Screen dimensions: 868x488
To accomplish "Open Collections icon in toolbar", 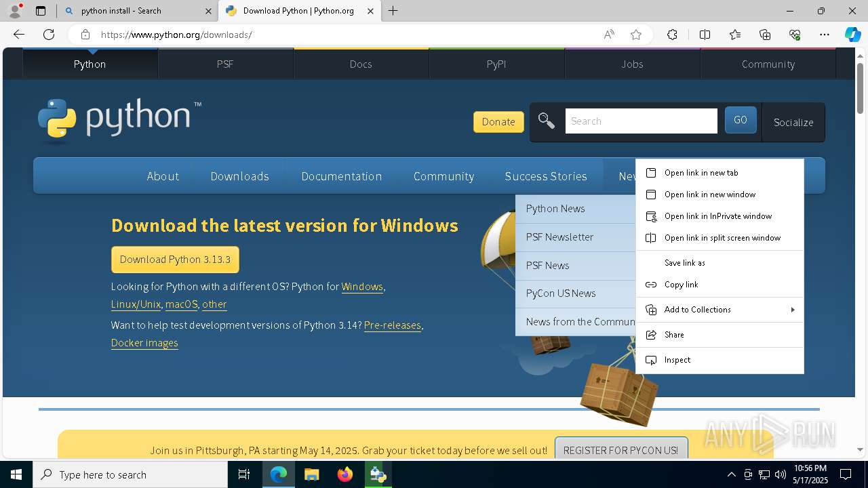I will 765,35.
